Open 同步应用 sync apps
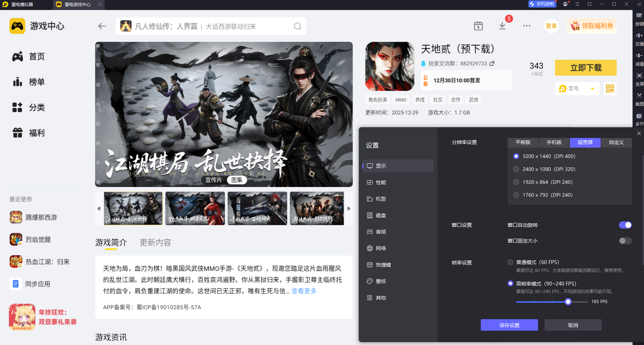 pos(30,284)
